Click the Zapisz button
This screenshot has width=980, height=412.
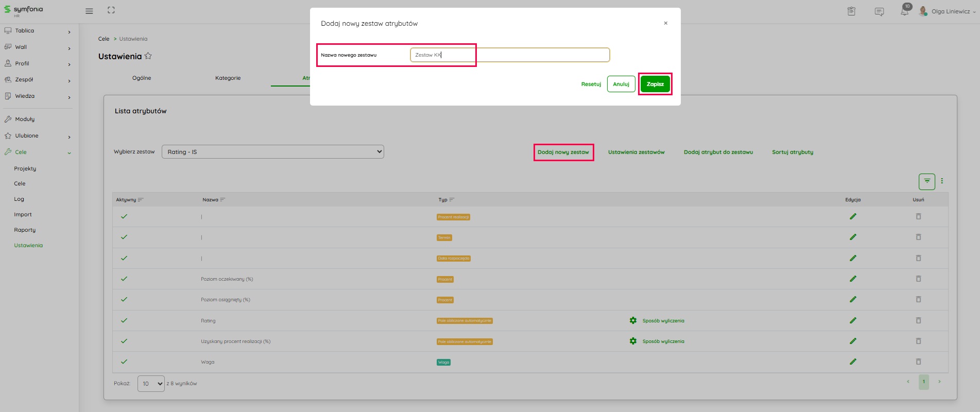tap(655, 84)
